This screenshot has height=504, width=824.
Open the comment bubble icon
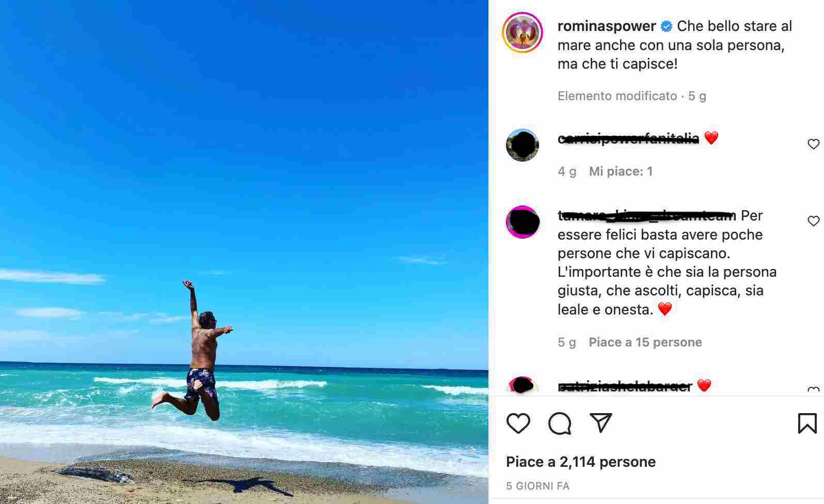560,423
